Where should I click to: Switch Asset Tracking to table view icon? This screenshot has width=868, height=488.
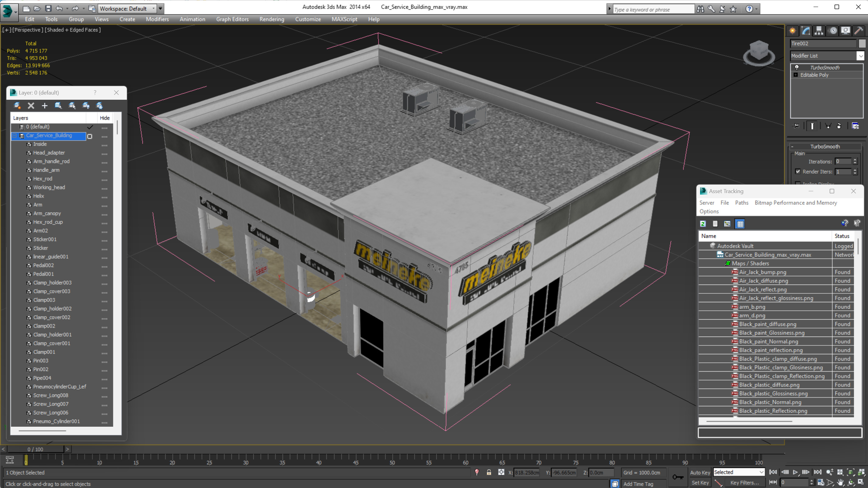[740, 223]
